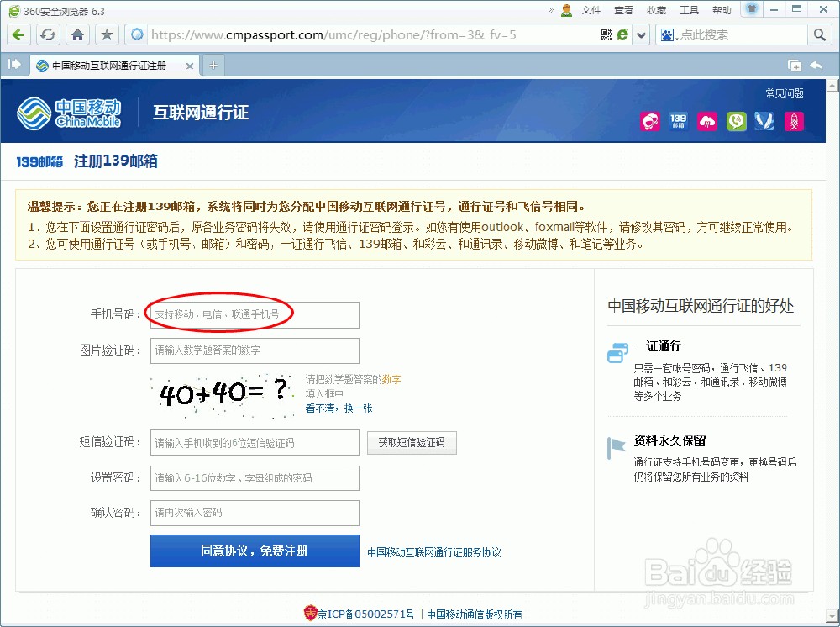Viewport: 840px width, 627px height.
Task: Click the 139邮箱 logo text
Action: click(39, 162)
